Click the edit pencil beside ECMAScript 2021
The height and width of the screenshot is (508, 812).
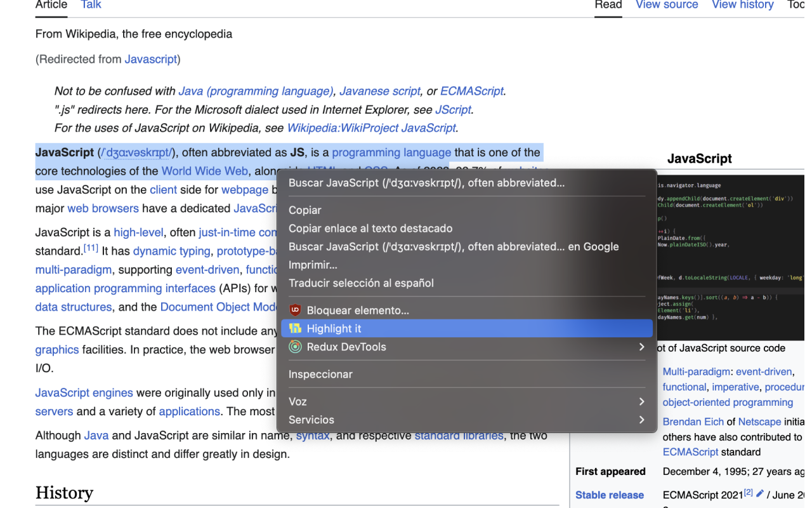(759, 495)
